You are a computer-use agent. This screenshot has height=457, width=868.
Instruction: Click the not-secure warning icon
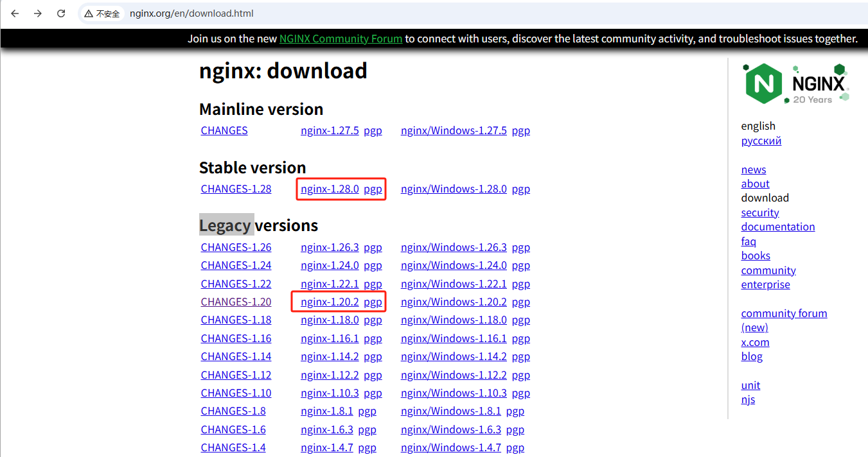(x=89, y=13)
